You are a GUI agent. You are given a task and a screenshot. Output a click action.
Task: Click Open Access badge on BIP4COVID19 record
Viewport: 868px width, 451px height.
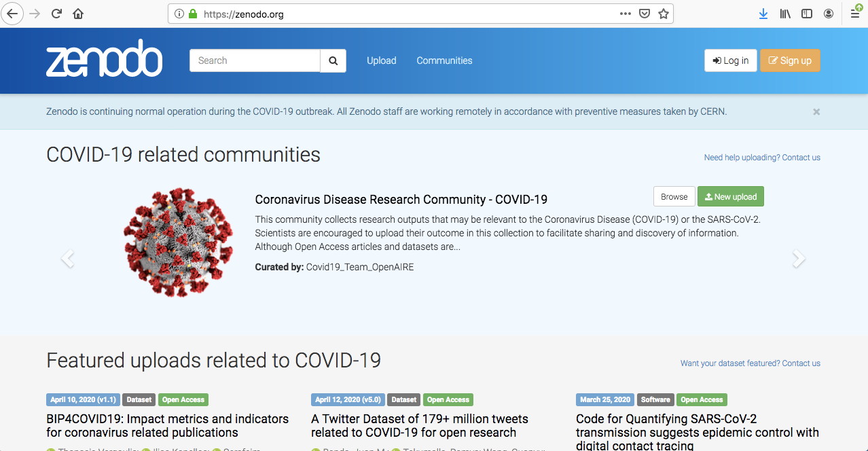183,400
